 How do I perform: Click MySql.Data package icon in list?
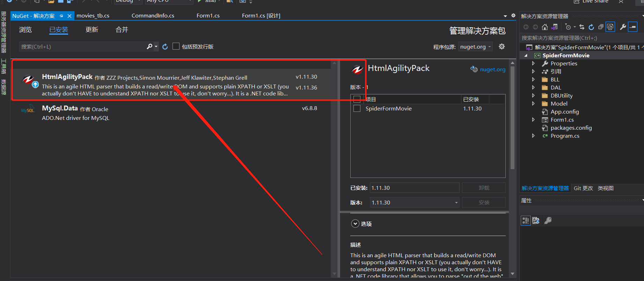(28, 109)
